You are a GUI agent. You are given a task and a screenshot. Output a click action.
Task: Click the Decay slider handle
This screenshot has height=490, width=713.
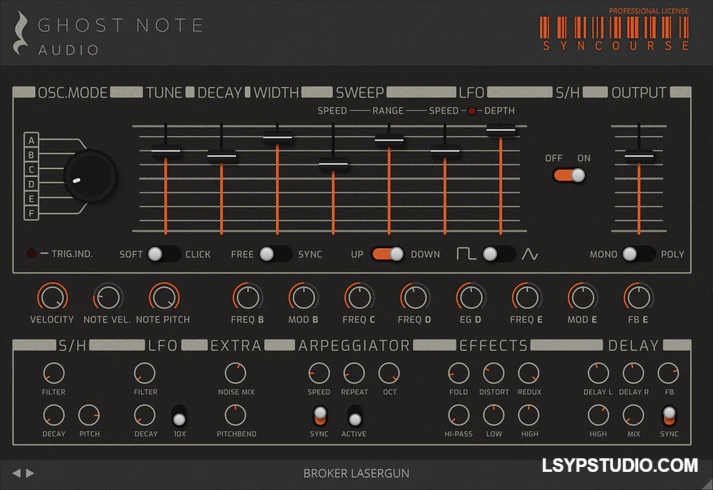click(221, 156)
